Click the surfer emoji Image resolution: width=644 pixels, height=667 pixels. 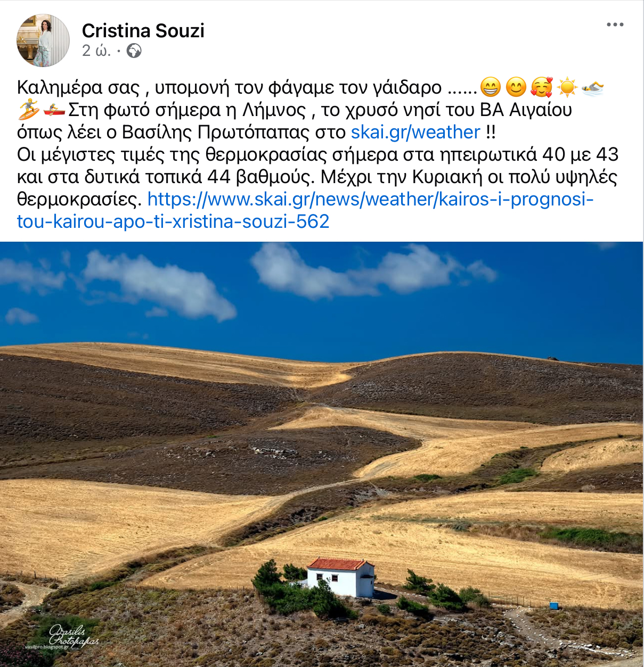(x=28, y=110)
